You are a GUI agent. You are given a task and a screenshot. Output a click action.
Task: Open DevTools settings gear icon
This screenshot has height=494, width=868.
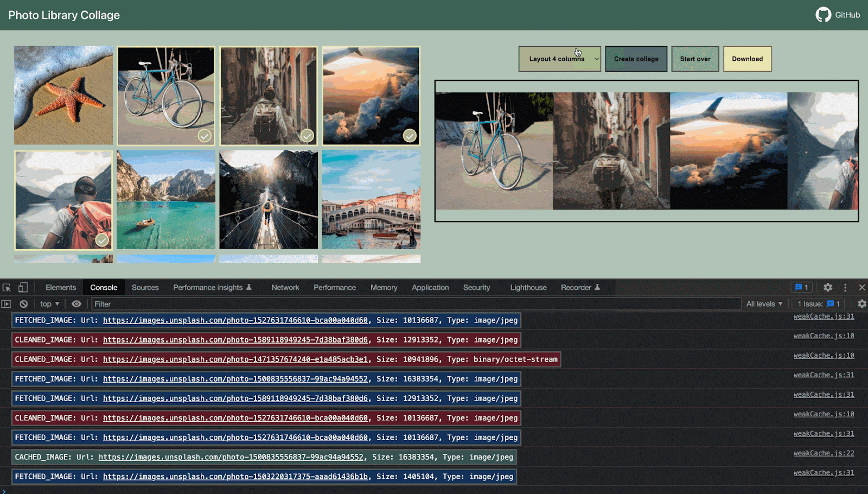827,288
